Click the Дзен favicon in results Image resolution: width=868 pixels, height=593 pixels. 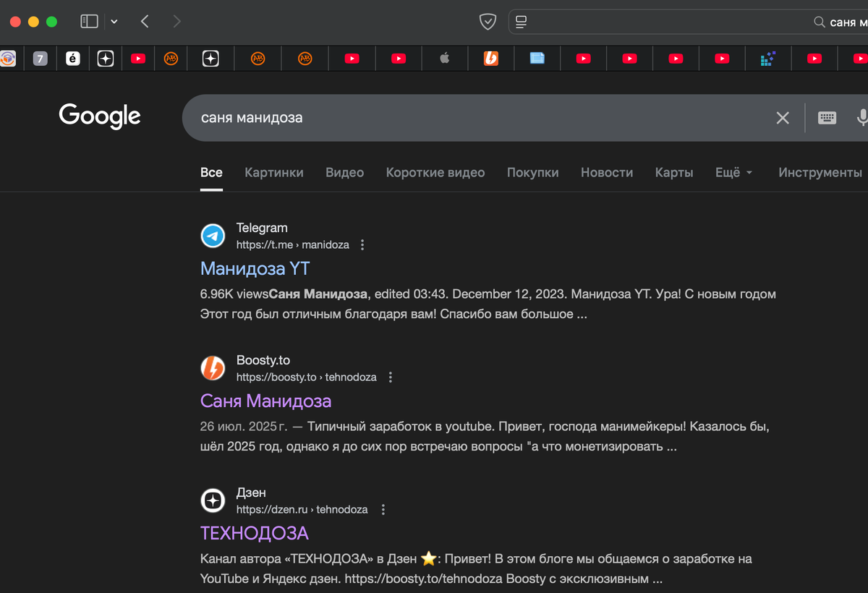click(x=213, y=500)
